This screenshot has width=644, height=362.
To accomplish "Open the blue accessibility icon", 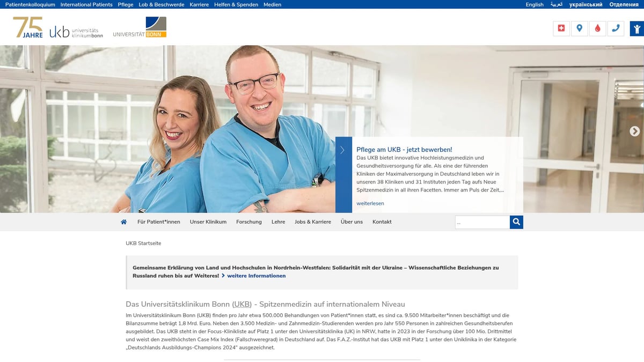I will (636, 28).
